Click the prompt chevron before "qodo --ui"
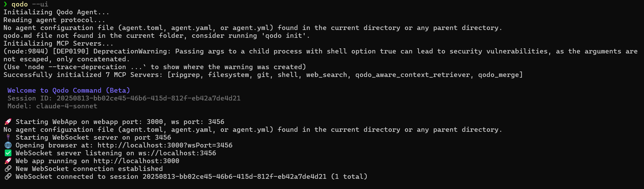The width and height of the screenshot is (644, 189). [5, 4]
